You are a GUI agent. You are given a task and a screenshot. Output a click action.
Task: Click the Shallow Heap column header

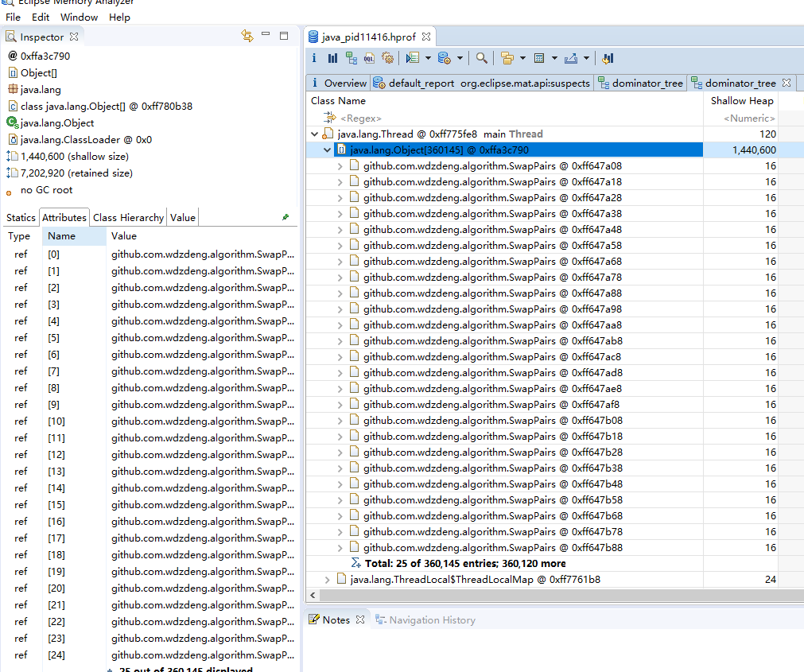[x=742, y=101]
